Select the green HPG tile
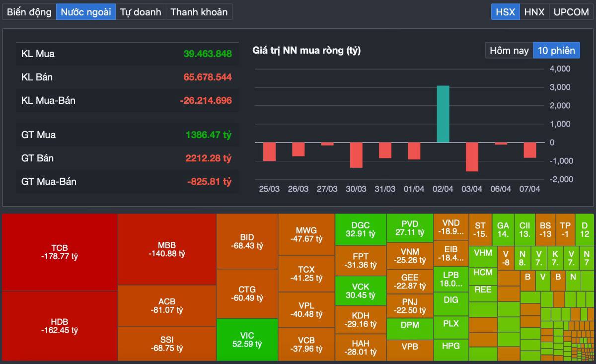The height and width of the screenshot is (364, 596). tap(451, 350)
